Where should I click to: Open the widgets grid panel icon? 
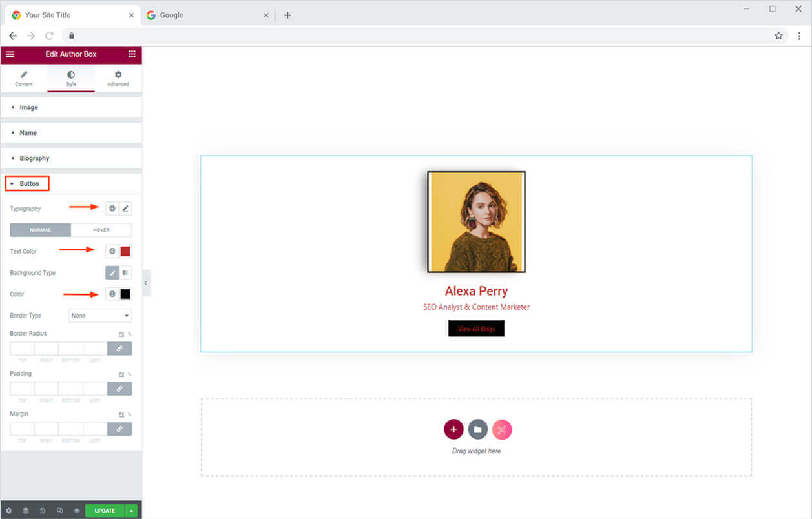click(x=132, y=54)
